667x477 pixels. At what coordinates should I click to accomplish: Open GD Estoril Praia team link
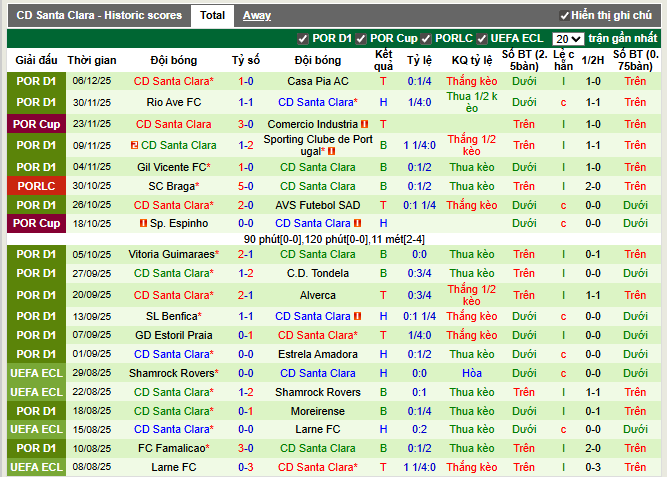pyautogui.click(x=174, y=335)
